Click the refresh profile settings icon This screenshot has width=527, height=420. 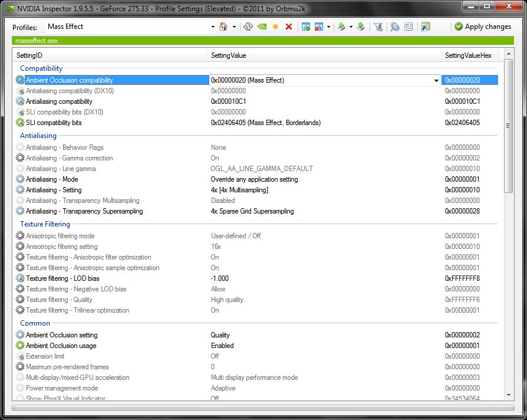[248, 27]
